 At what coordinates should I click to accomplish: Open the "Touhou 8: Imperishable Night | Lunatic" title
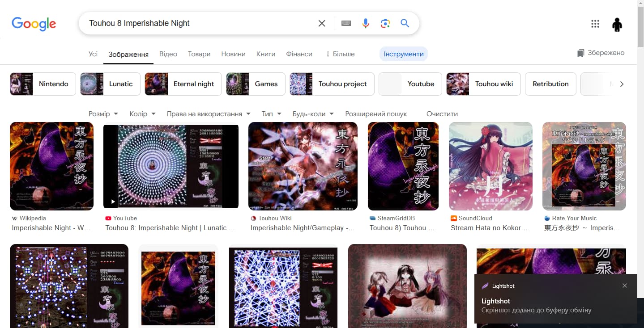point(170,228)
